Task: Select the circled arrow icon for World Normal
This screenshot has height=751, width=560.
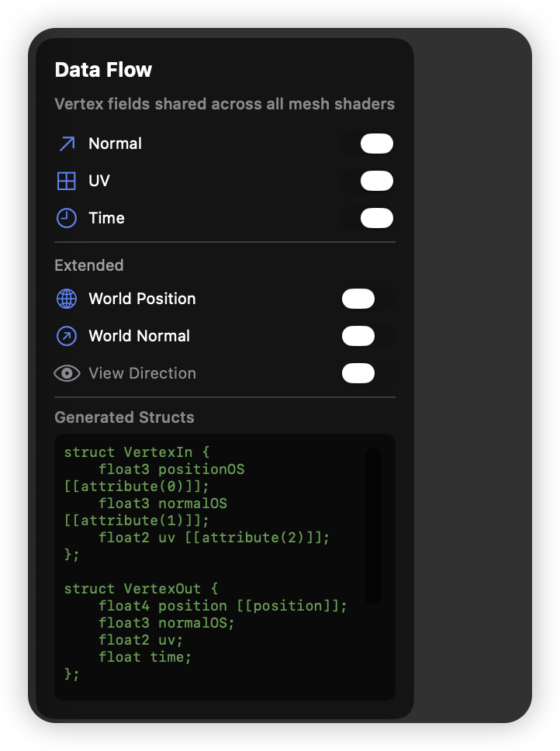Action: [x=67, y=336]
